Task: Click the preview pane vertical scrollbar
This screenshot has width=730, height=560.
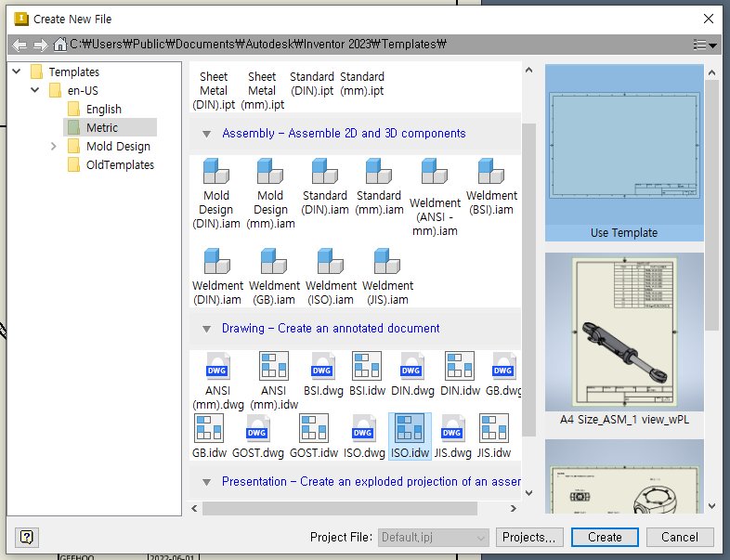Action: click(711, 205)
